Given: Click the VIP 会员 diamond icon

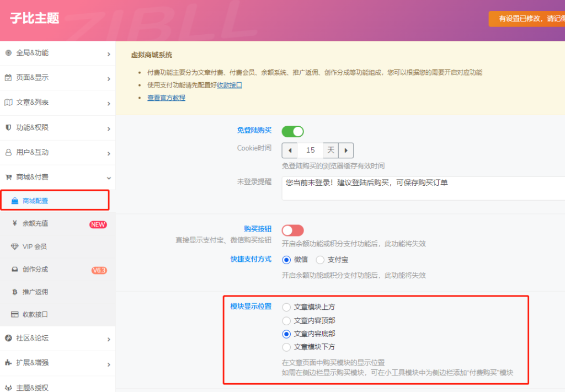Looking at the screenshot, I should click(x=15, y=246).
